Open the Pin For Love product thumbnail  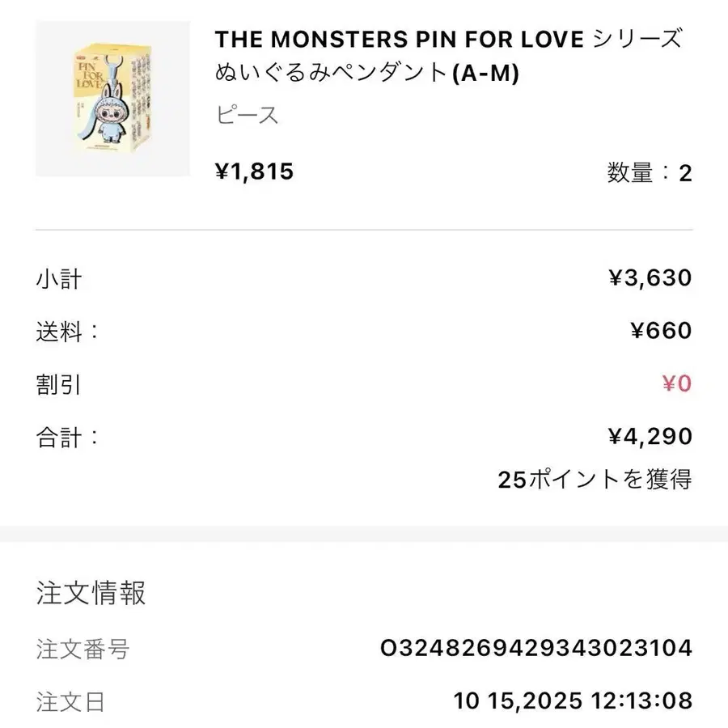pyautogui.click(x=112, y=99)
